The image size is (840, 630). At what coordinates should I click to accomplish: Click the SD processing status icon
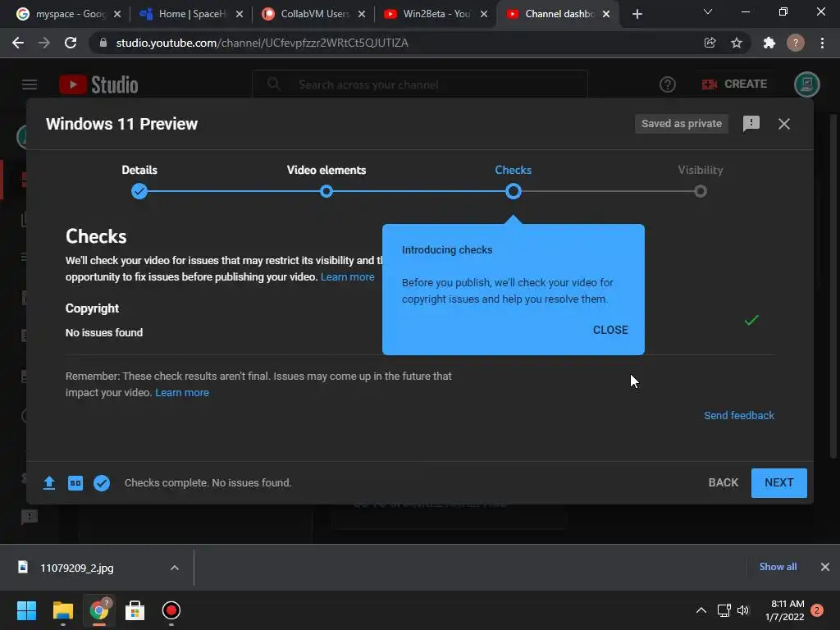pyautogui.click(x=75, y=482)
